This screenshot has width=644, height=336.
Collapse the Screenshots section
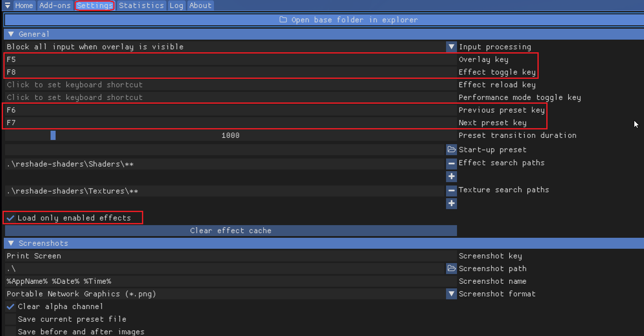[x=11, y=243]
